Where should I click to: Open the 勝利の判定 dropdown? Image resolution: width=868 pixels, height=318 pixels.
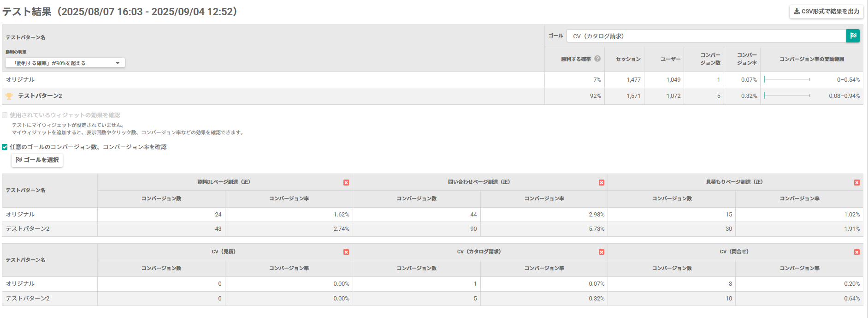click(65, 63)
